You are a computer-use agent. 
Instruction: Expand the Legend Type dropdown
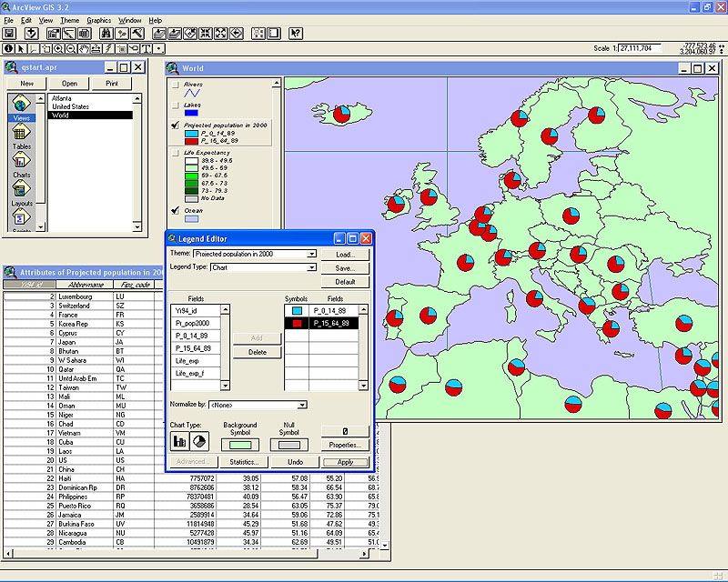coord(312,267)
